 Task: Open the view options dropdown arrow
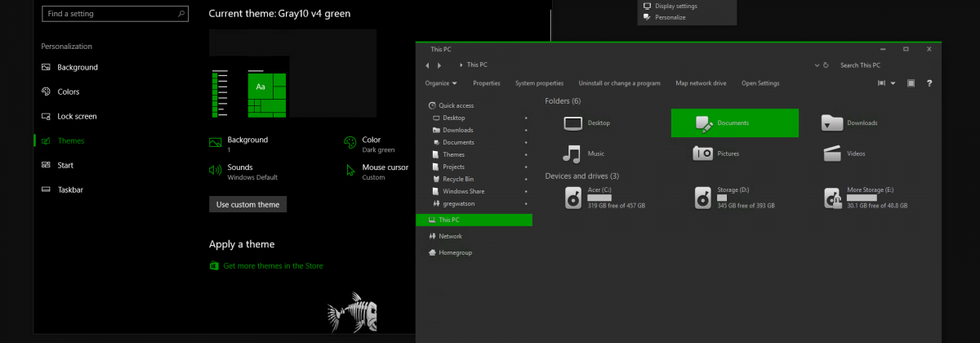click(x=893, y=83)
